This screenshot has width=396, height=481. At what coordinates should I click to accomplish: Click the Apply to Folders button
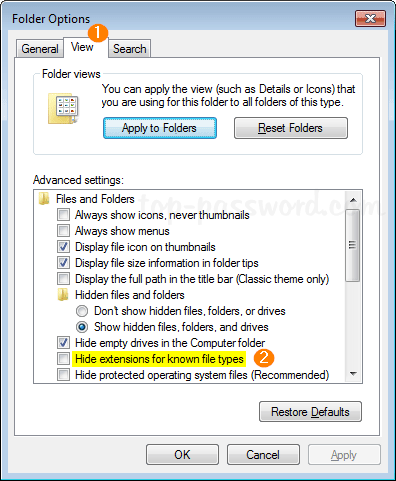point(160,128)
